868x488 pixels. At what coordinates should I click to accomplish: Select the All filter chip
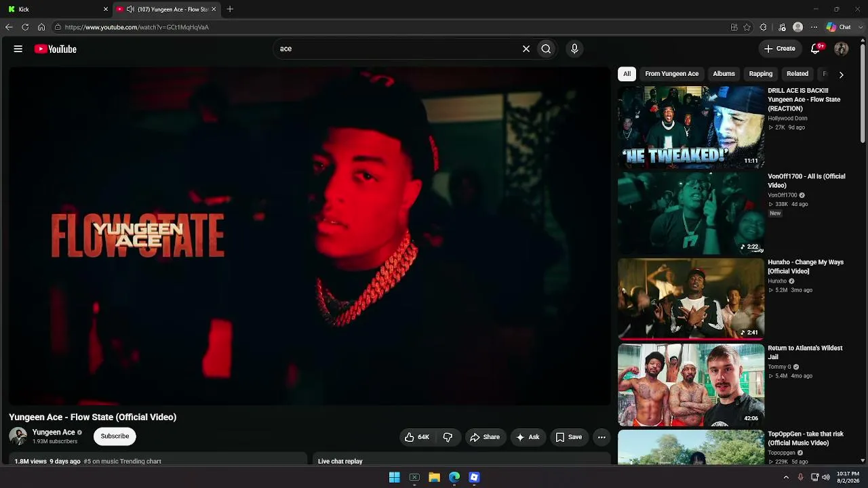point(627,74)
